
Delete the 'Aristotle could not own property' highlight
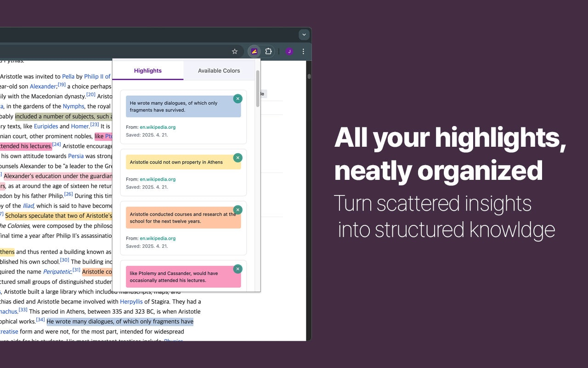(237, 158)
